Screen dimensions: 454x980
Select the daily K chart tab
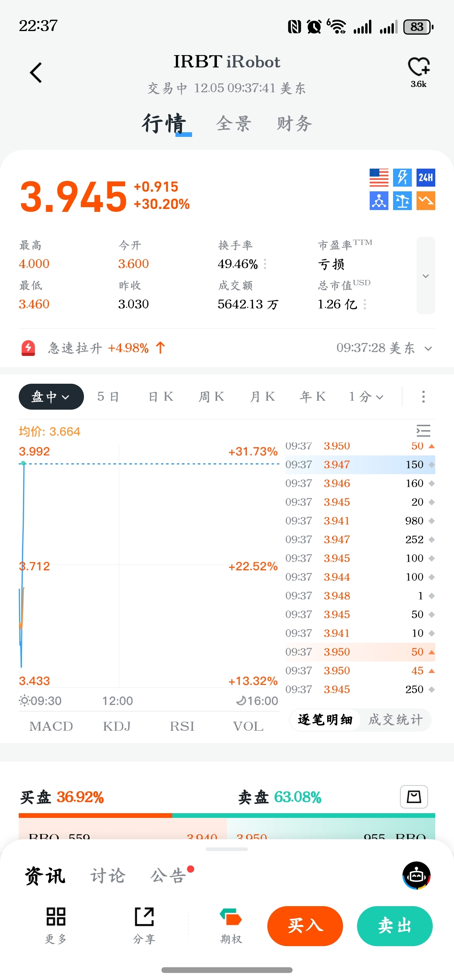[x=161, y=397]
